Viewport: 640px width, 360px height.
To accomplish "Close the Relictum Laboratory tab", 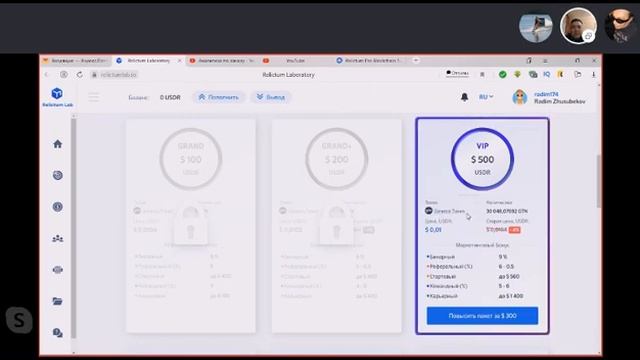I will point(179,60).
